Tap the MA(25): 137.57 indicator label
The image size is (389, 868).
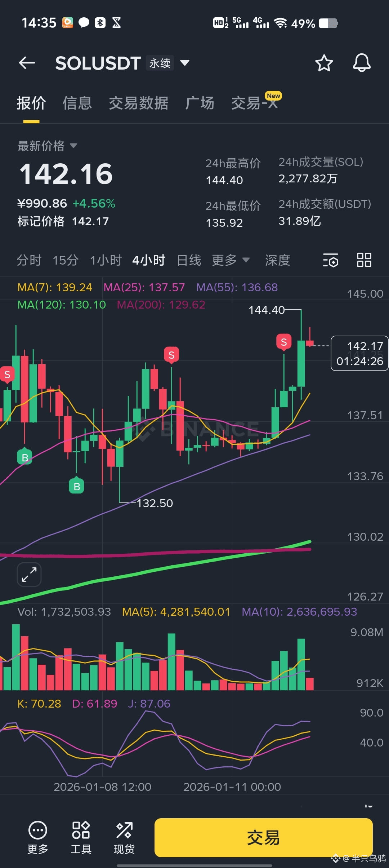click(x=144, y=287)
